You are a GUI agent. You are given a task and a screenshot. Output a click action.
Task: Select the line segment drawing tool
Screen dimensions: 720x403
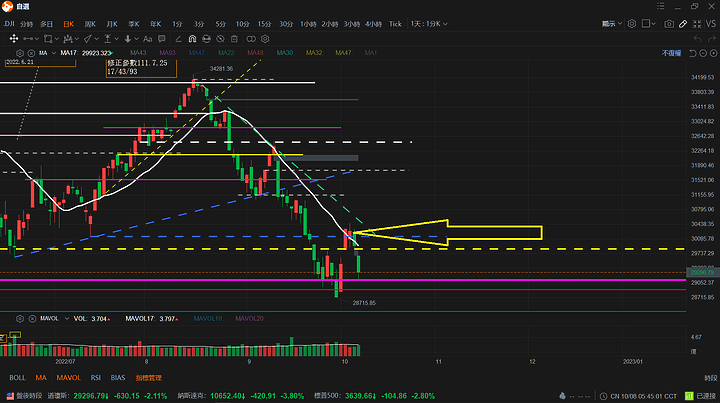(x=28, y=39)
